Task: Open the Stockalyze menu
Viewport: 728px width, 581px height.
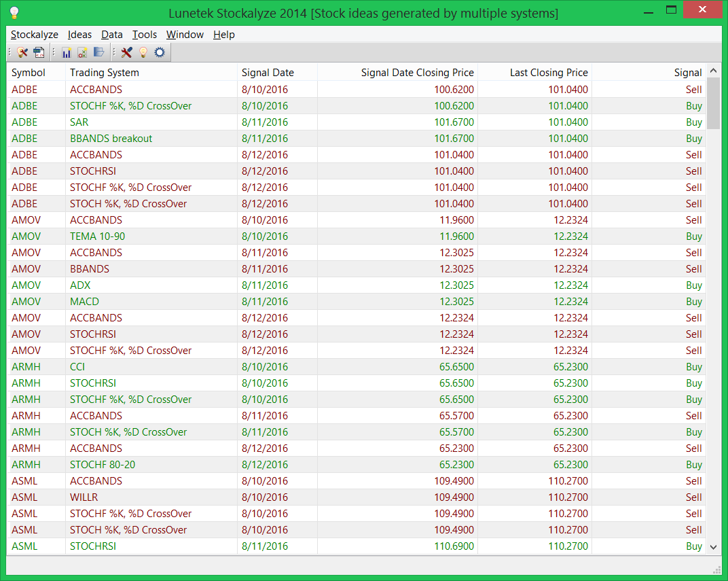Action: [34, 34]
